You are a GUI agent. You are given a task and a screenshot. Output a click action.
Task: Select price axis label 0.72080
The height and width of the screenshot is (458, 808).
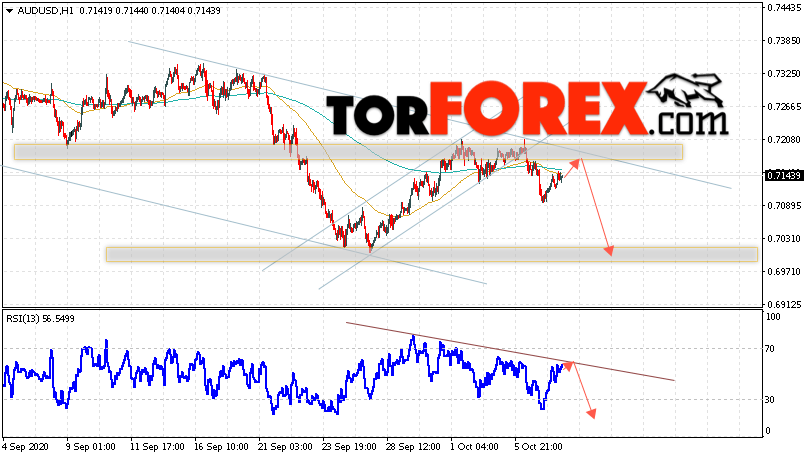click(784, 140)
